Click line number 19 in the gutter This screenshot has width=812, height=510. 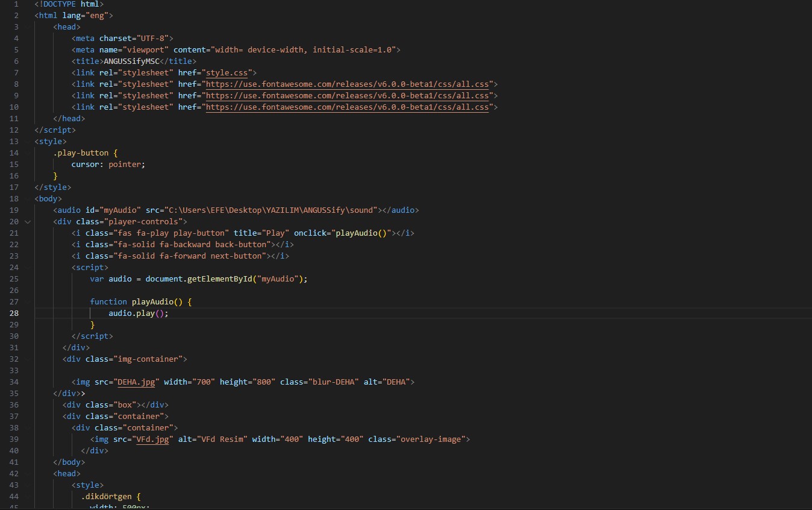pos(14,210)
